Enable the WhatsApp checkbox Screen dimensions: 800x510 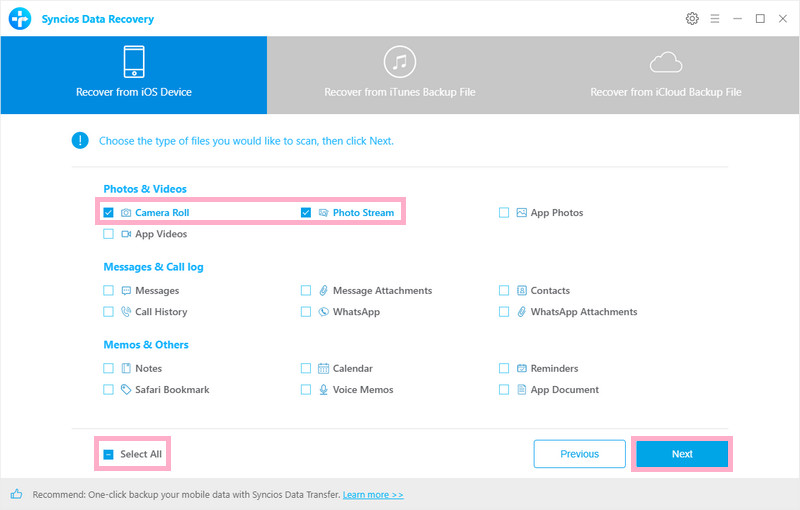pos(306,312)
